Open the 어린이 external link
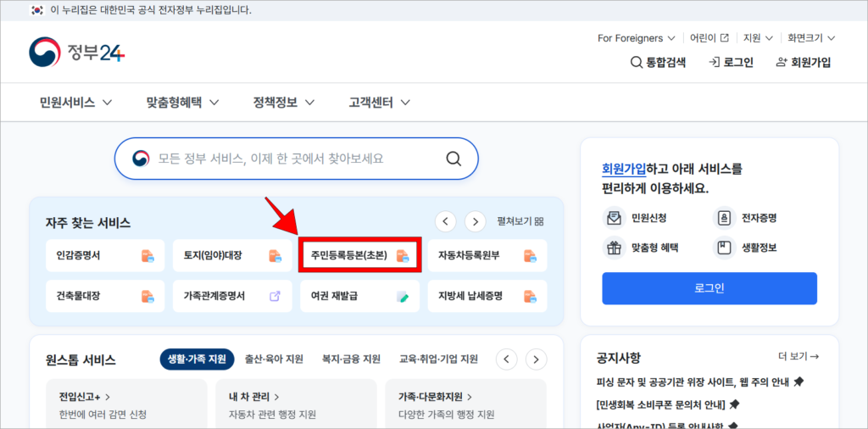Viewport: 868px width, 429px height. 709,38
